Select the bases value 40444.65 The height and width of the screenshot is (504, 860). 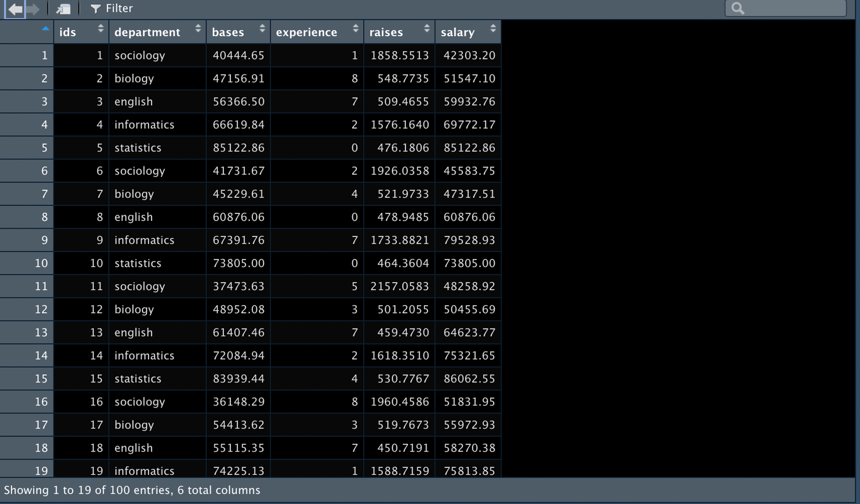click(239, 55)
